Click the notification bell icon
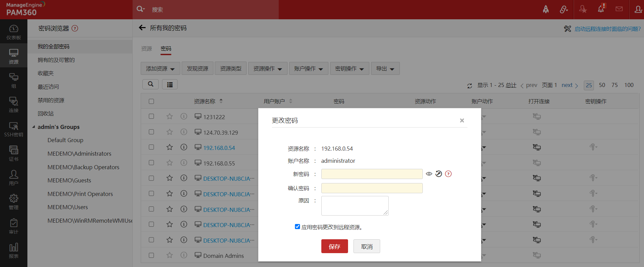The width and height of the screenshot is (644, 267). (x=601, y=8)
